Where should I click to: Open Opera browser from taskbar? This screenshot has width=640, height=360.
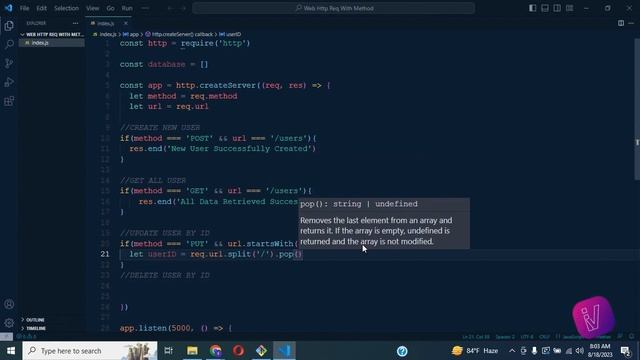238,351
